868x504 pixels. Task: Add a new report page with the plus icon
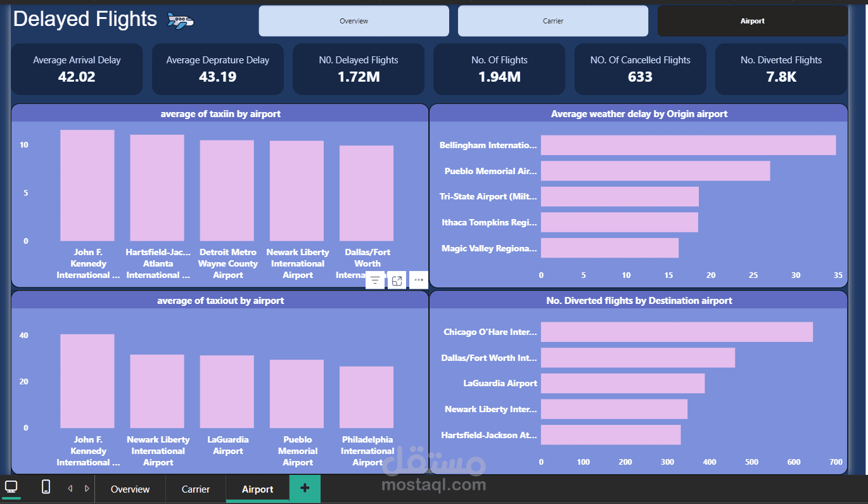(x=305, y=489)
